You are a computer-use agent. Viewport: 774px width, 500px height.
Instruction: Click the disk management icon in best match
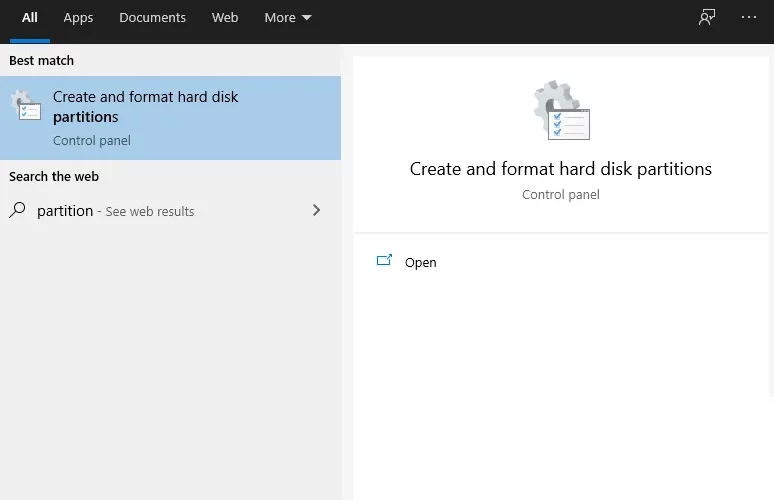pyautogui.click(x=26, y=105)
